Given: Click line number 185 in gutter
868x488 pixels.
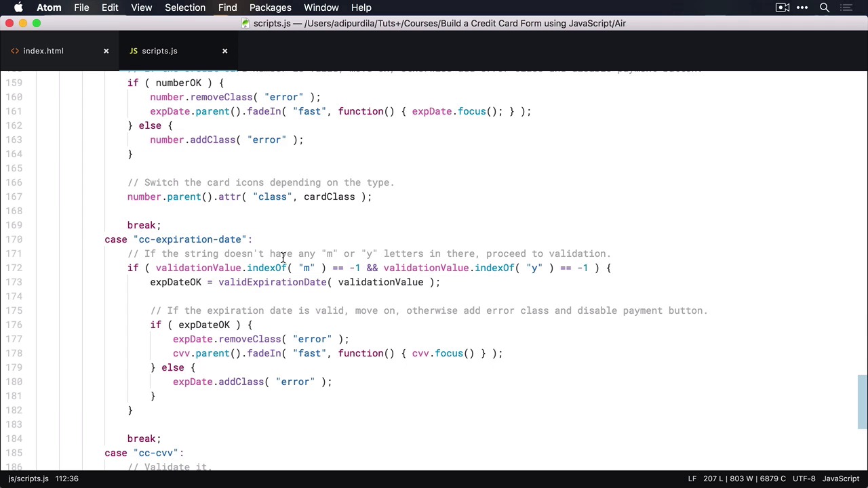Looking at the screenshot, I should [14, 453].
